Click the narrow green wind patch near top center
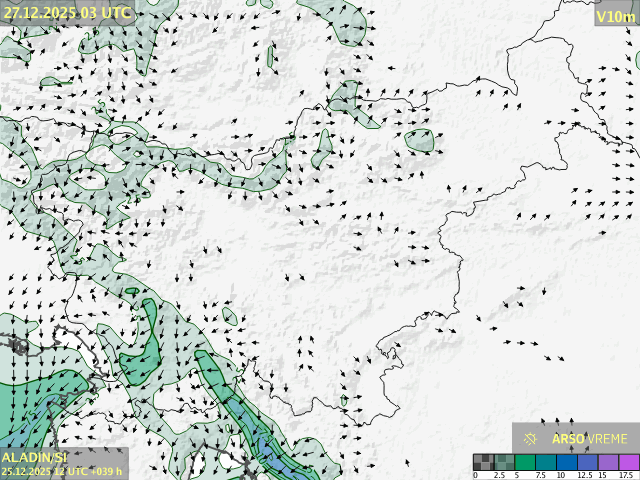Image resolution: width=640 pixels, height=480 pixels. click(271, 56)
